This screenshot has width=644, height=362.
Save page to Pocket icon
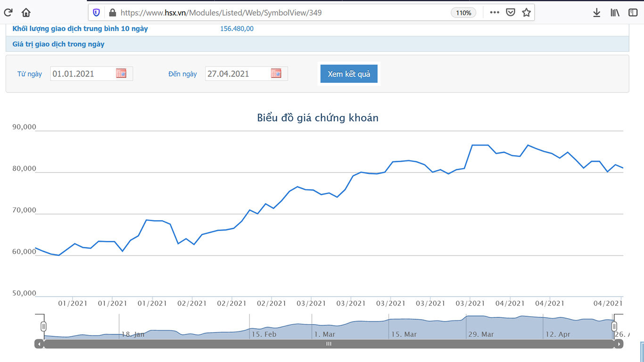click(x=511, y=13)
